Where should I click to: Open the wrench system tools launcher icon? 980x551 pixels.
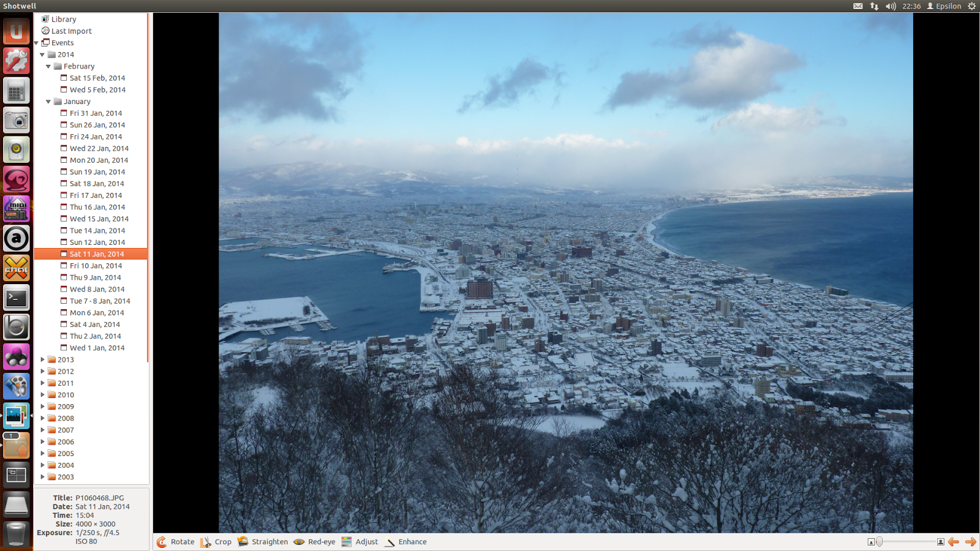tap(17, 61)
